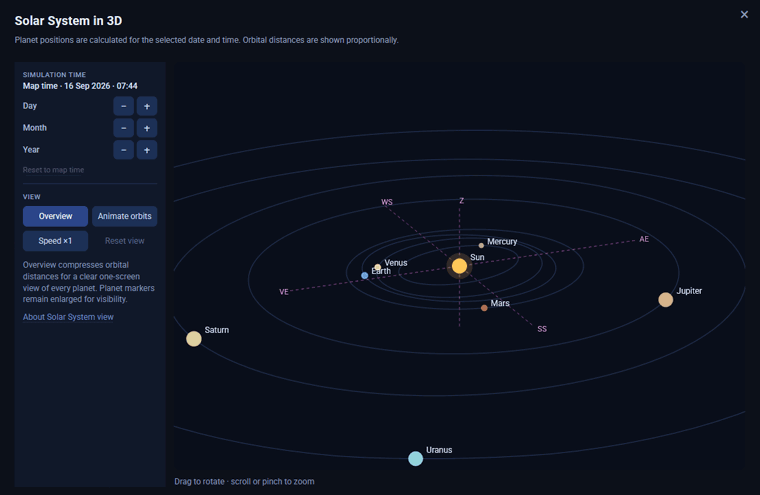The width and height of the screenshot is (760, 495).
Task: Click the Venus label text
Action: pyautogui.click(x=396, y=263)
